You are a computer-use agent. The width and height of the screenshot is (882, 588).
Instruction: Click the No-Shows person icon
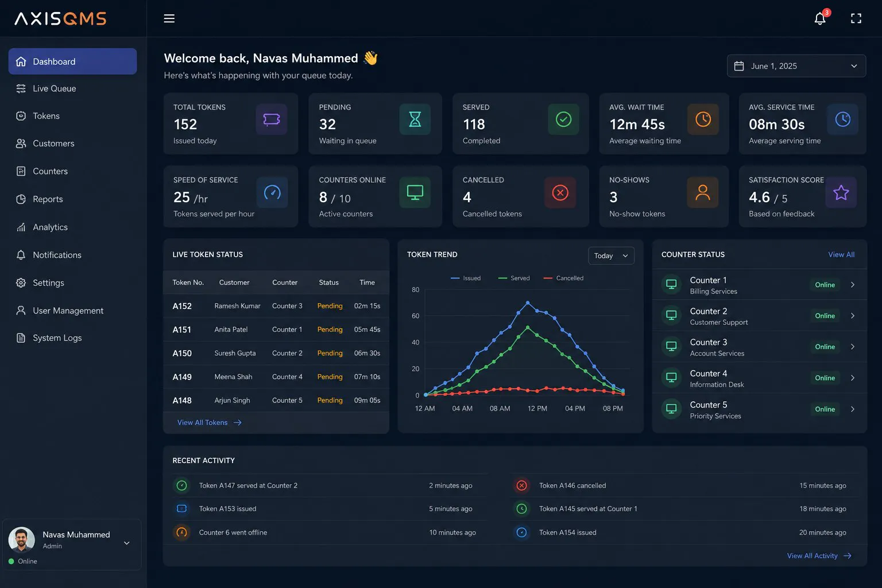(x=702, y=192)
